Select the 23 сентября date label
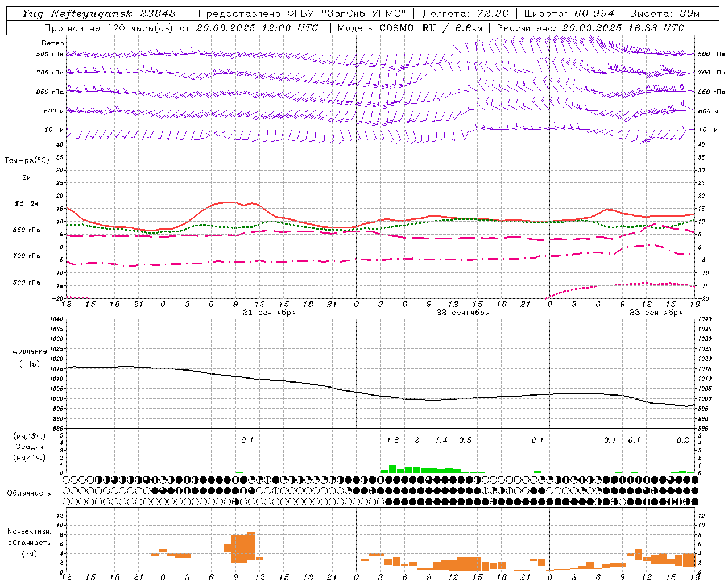Screen dimensions: 728x582 pyautogui.click(x=656, y=313)
